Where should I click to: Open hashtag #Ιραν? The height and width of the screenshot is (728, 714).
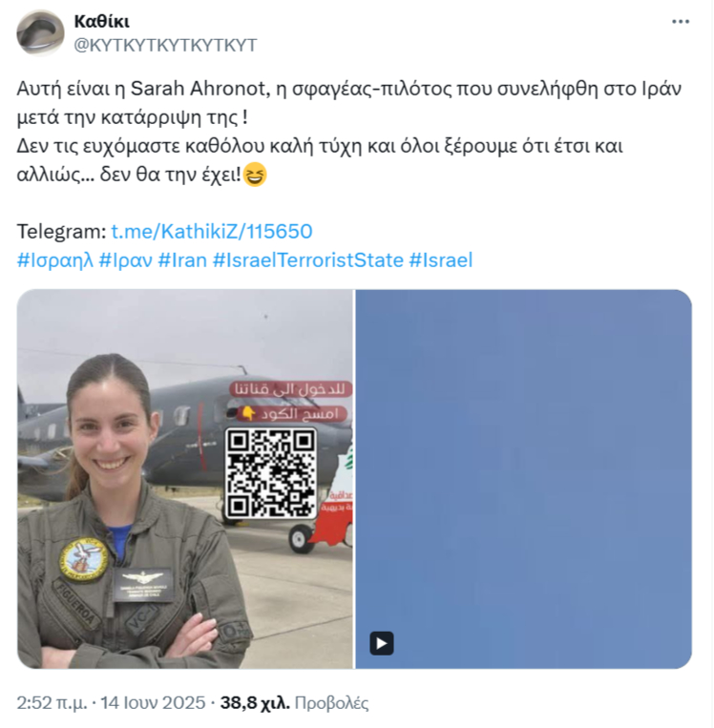[125, 260]
